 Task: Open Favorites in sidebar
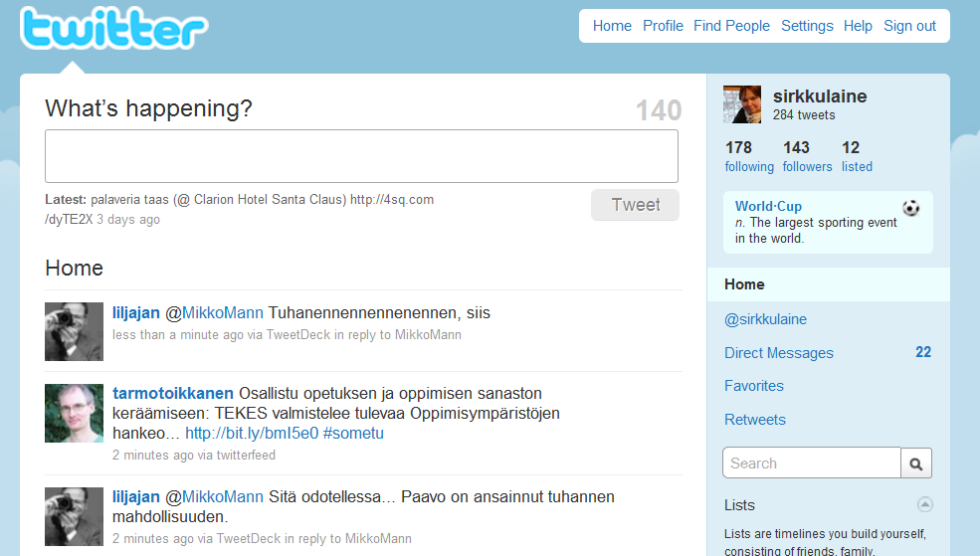754,386
